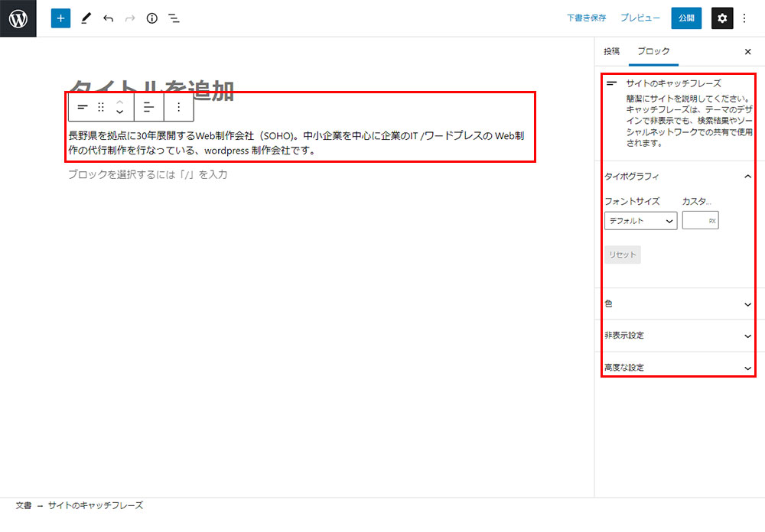Switch to the 投稿 tab
Viewport: 765px width, 532px height.
(611, 51)
